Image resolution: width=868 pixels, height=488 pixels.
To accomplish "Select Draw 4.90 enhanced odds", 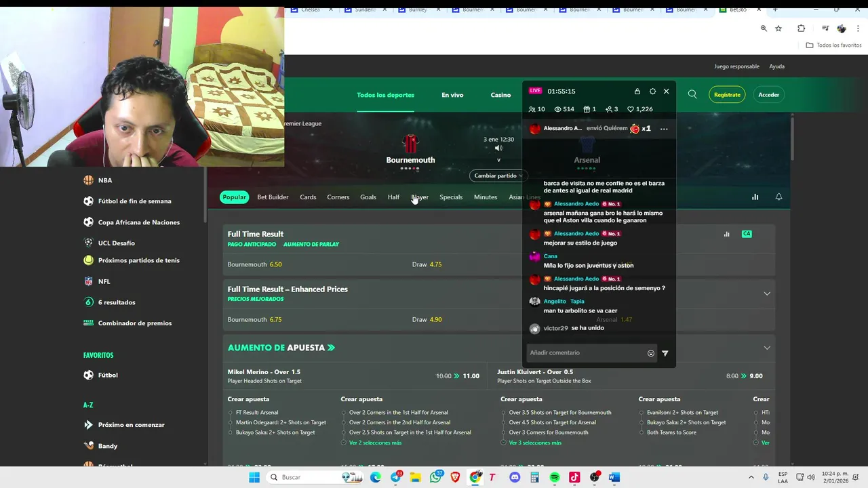I will [427, 319].
